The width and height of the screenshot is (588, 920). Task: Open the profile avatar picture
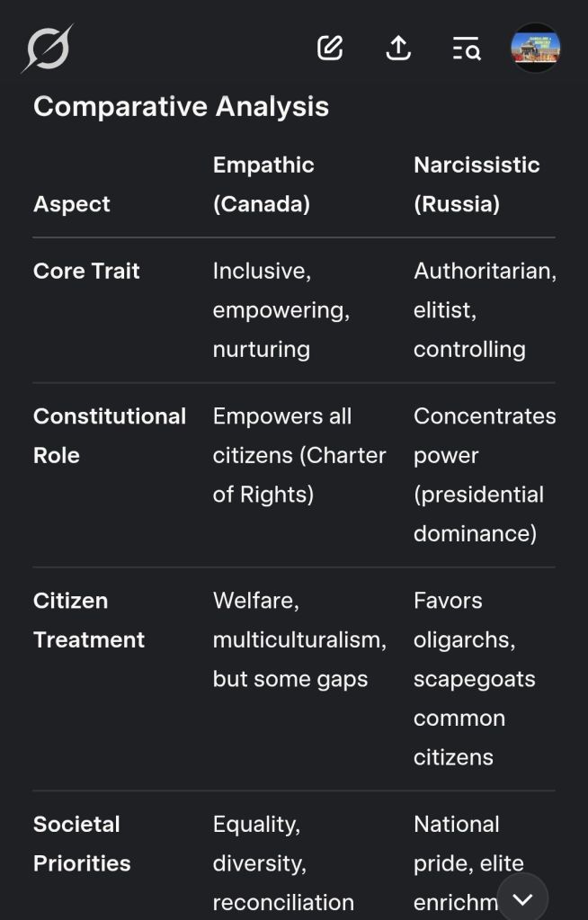[536, 48]
